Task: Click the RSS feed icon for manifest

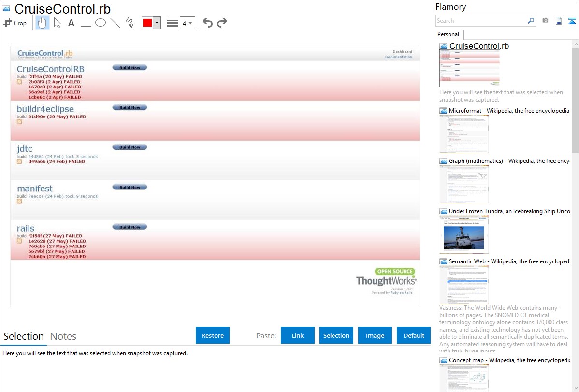Action: coord(19,202)
